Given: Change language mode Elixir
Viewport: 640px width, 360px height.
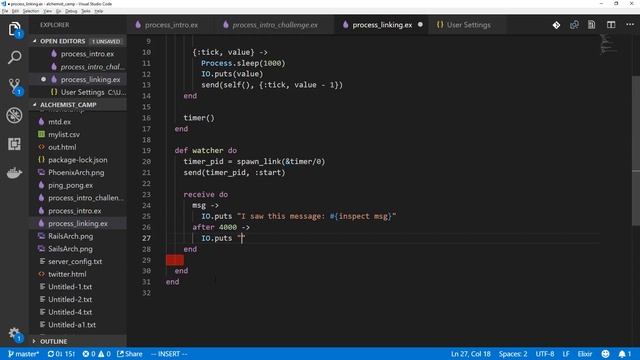Looking at the screenshot, I should [585, 354].
